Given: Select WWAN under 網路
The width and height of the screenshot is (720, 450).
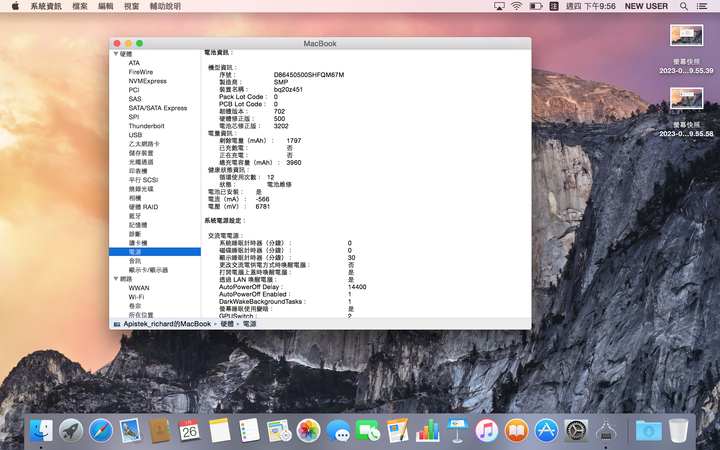Looking at the screenshot, I should coord(139,288).
